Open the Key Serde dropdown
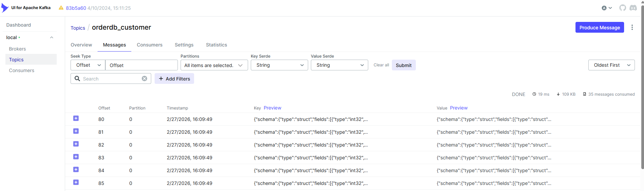Viewport: 644px width, 191px height. pyautogui.click(x=279, y=65)
